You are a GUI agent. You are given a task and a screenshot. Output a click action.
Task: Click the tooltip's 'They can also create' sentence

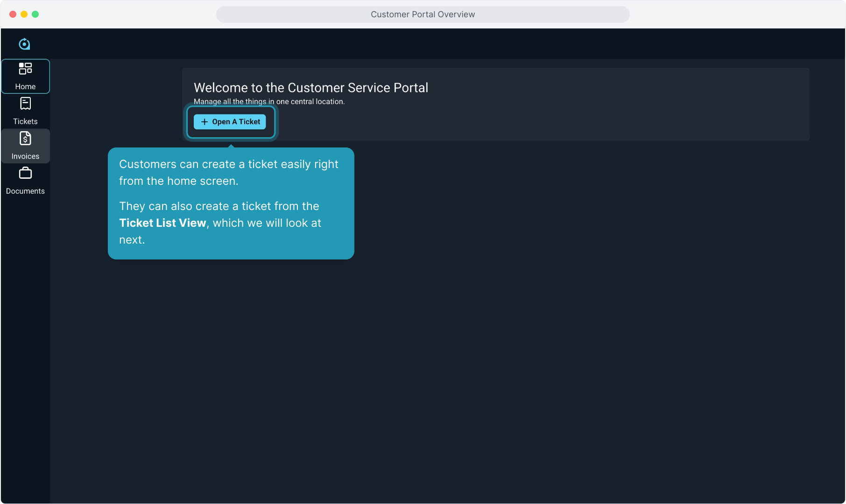click(219, 206)
